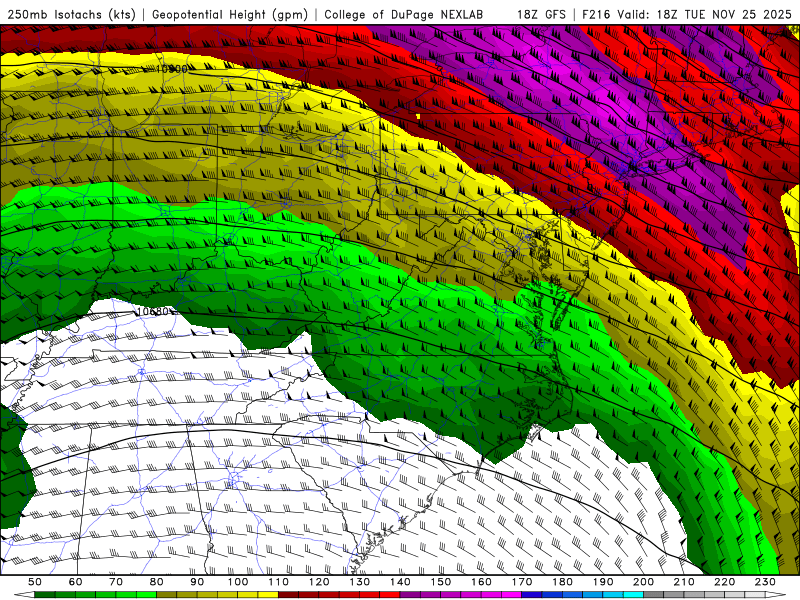Click the 10800 height contour label
Viewport: 800px width, 600px height.
(x=171, y=69)
